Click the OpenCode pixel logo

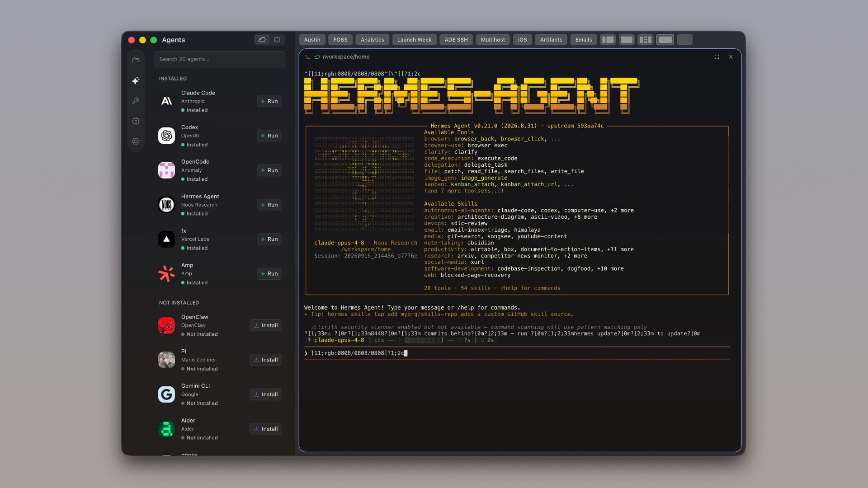click(x=166, y=170)
